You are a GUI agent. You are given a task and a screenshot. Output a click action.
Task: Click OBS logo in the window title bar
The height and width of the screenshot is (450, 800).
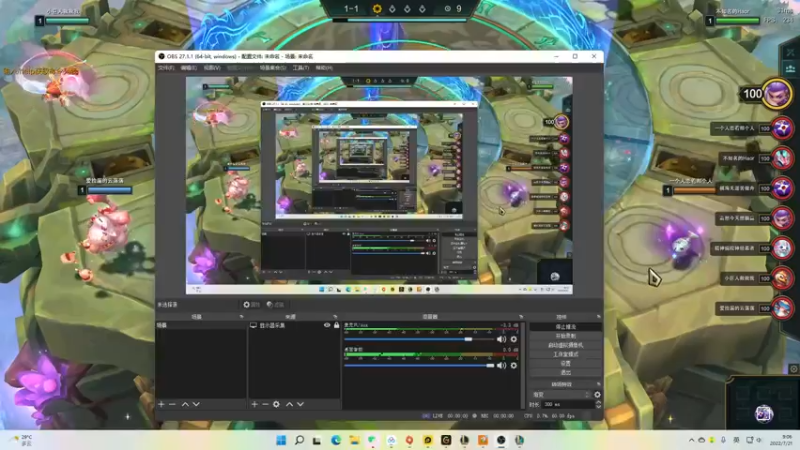(x=162, y=56)
